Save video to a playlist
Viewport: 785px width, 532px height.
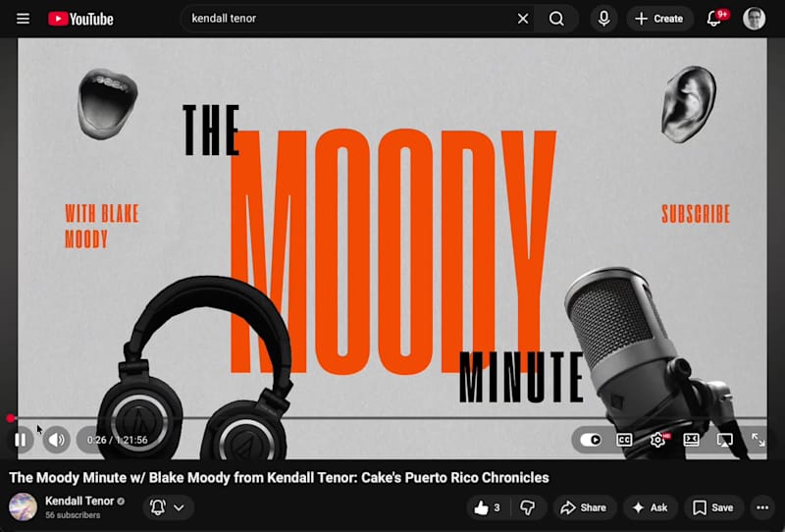click(x=713, y=507)
